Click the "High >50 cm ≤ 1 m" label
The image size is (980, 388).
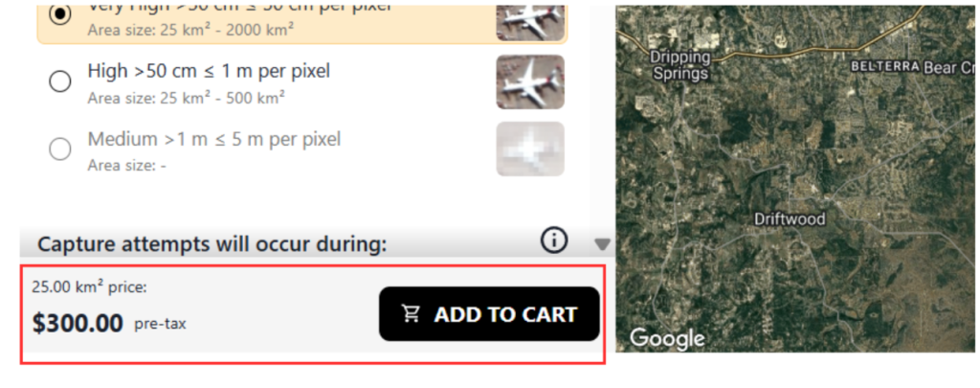coord(209,71)
